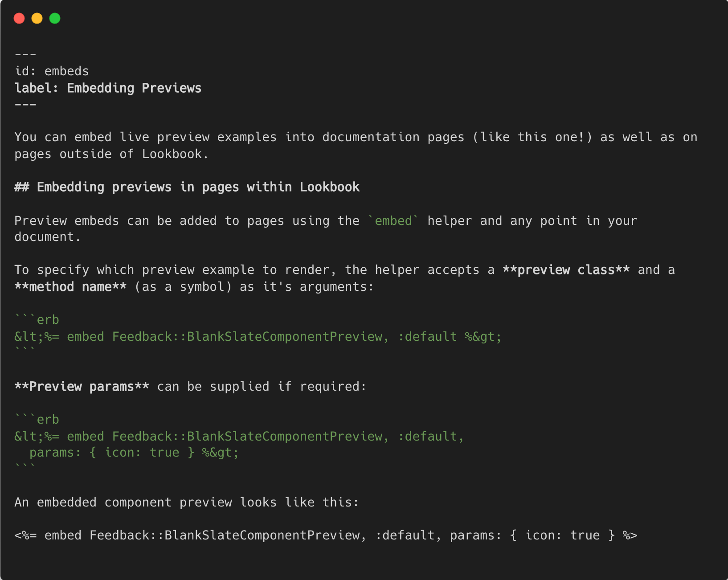Click the final '<%= embed Feedback::BlankSlateComponentPreview' line
The image size is (728, 580).
coord(326,535)
